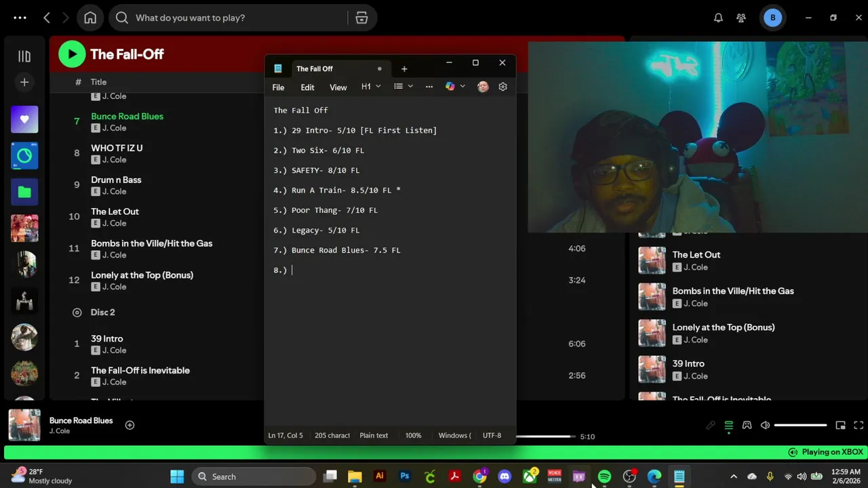The height and width of the screenshot is (488, 868).
Task: Open weather widget showing 28°F
Action: pos(42,476)
